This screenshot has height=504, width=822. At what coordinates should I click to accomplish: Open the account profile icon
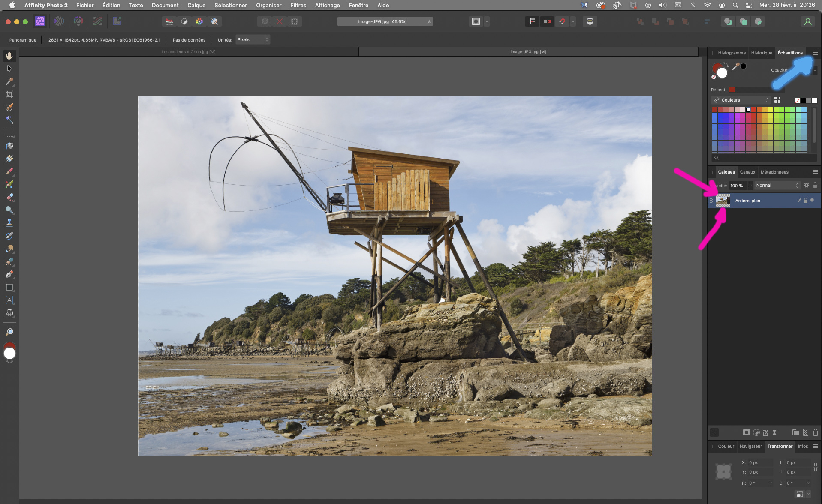click(x=807, y=21)
